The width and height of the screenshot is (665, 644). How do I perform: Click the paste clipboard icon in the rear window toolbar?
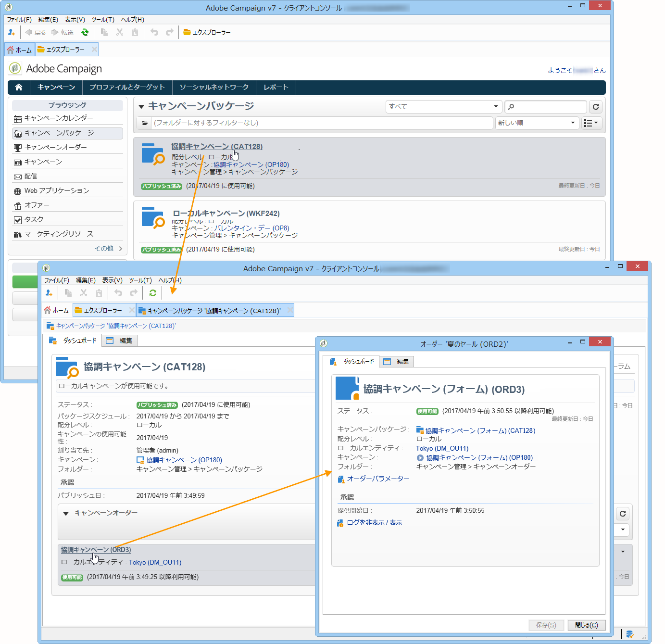tap(135, 32)
